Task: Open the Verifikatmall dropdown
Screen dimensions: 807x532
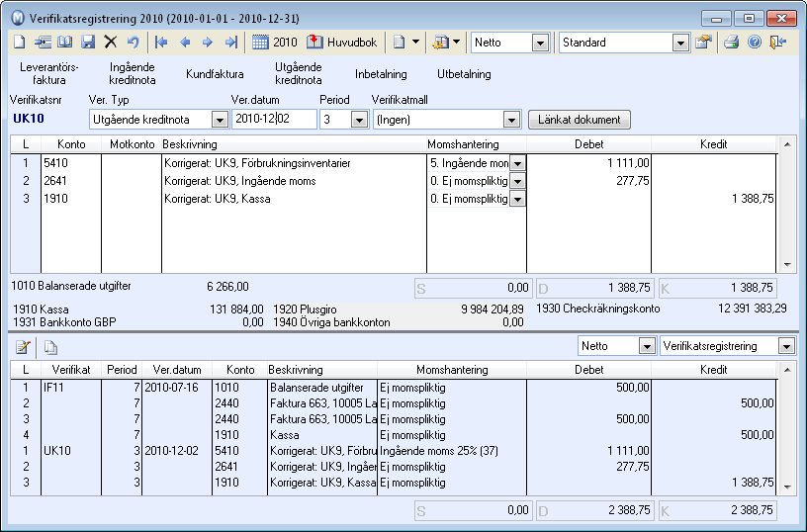Action: (511, 120)
